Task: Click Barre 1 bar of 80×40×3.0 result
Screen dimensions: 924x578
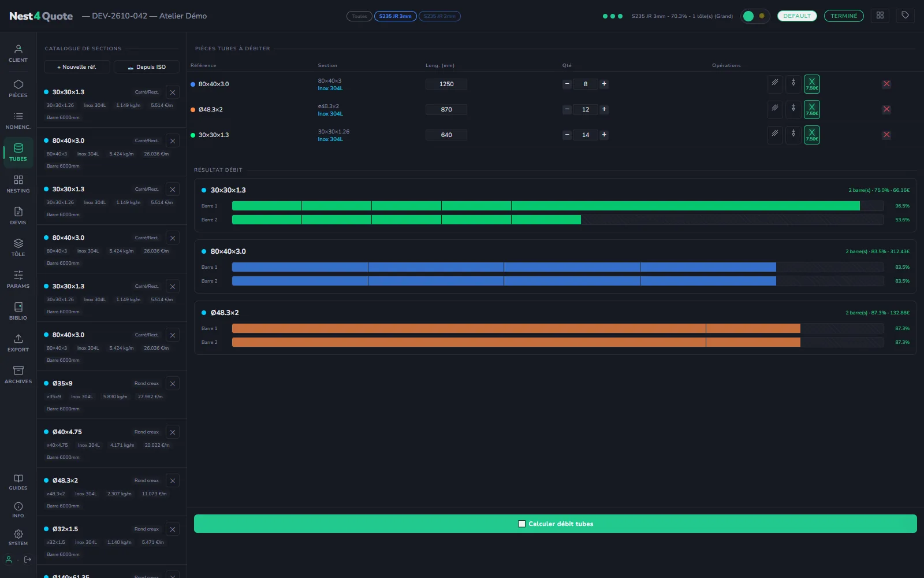Action: (x=558, y=267)
